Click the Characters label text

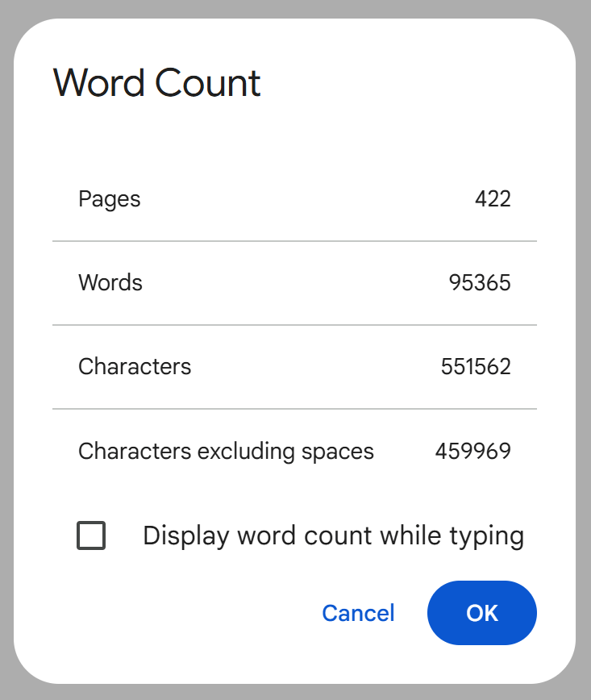point(135,367)
